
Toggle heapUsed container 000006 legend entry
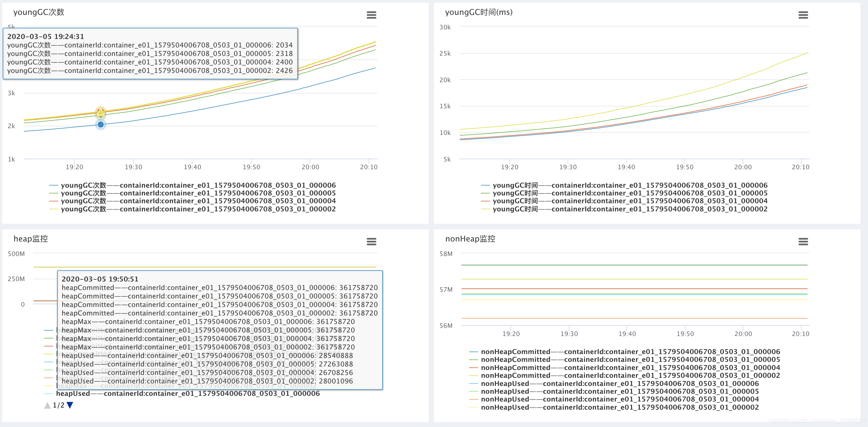click(x=182, y=393)
